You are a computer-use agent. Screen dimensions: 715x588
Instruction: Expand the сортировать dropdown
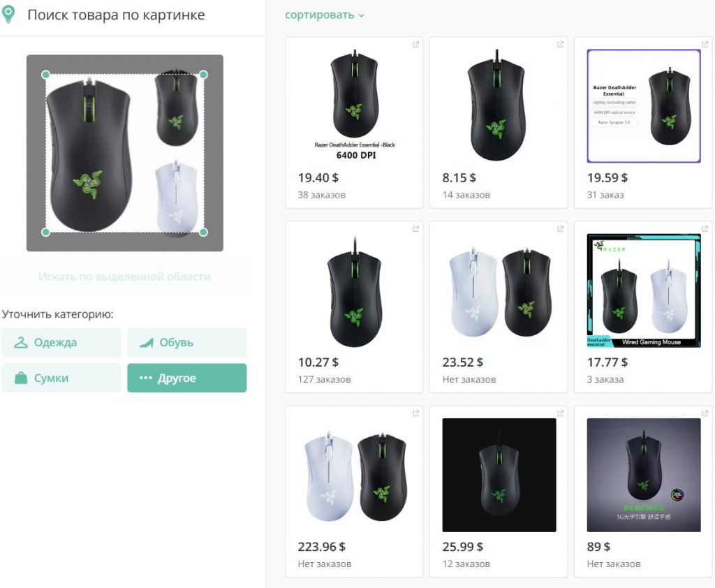click(325, 15)
